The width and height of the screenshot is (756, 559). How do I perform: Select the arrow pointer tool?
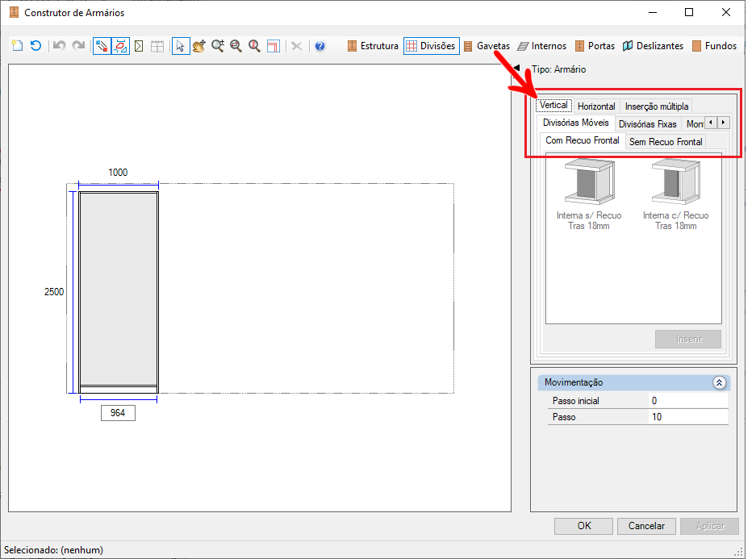point(180,46)
